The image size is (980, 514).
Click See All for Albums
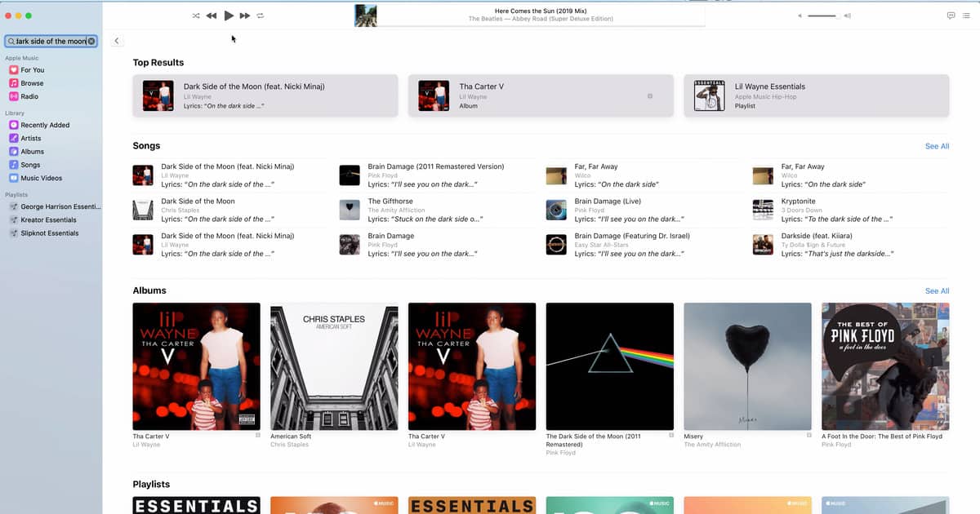tap(937, 290)
